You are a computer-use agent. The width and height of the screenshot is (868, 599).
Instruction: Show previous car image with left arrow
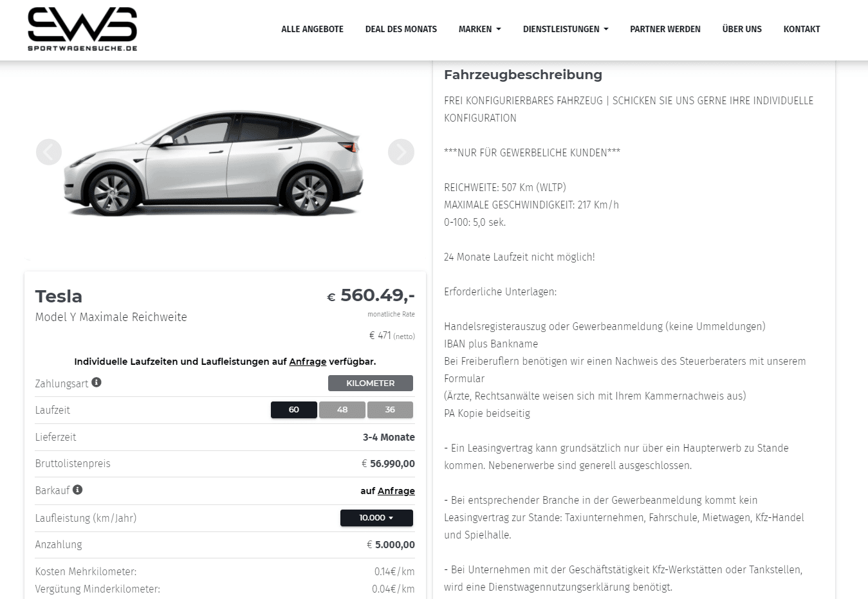tap(49, 152)
